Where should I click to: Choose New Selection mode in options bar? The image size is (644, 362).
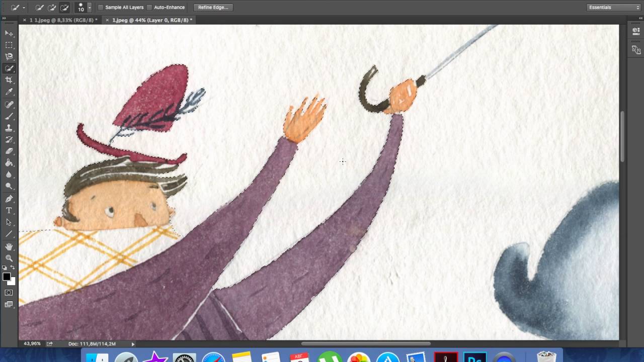click(x=40, y=8)
